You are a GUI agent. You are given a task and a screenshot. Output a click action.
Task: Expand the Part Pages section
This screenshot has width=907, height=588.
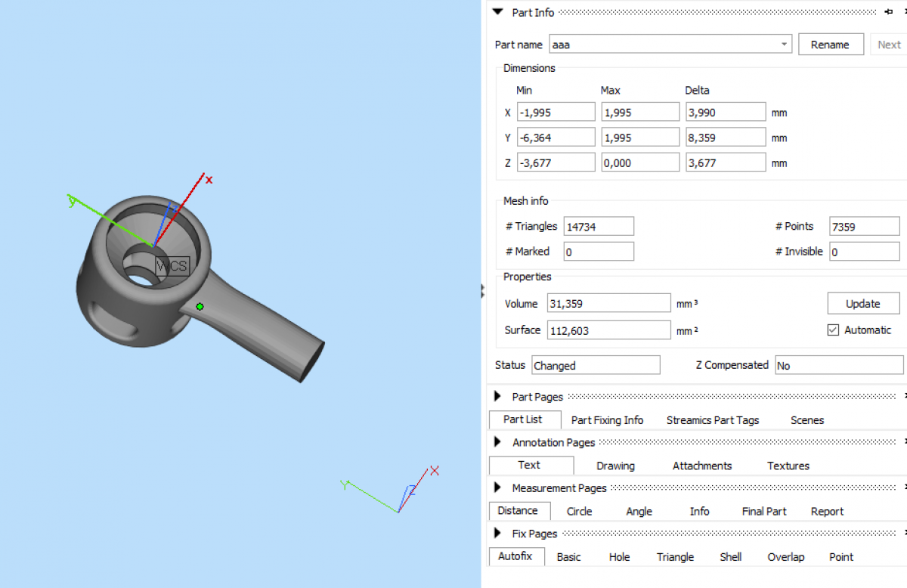(x=497, y=397)
